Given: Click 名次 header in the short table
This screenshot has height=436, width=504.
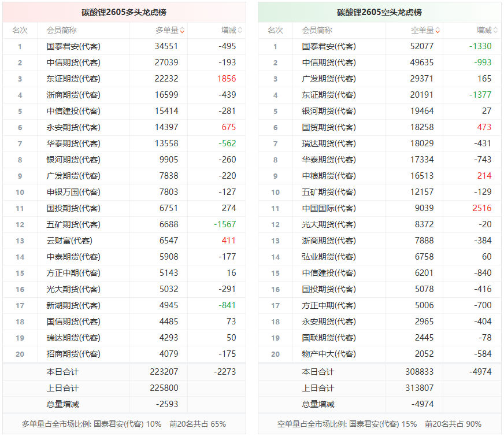Looking at the screenshot, I should click(x=276, y=30).
